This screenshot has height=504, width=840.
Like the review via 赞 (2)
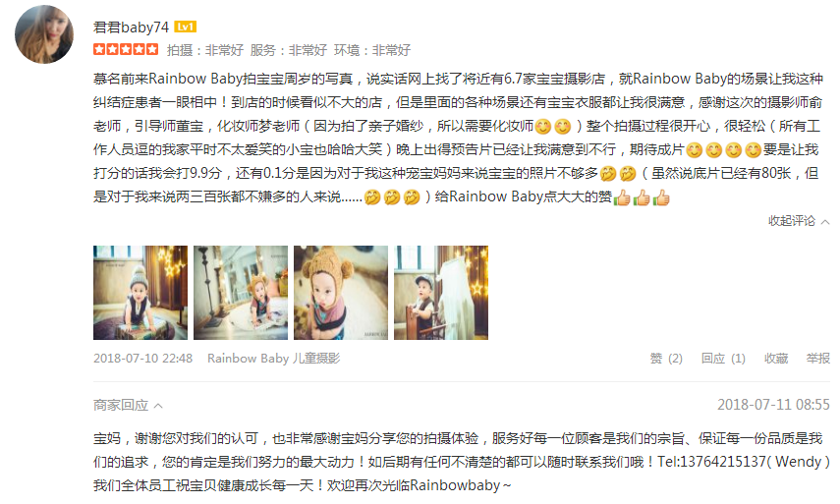666,359
